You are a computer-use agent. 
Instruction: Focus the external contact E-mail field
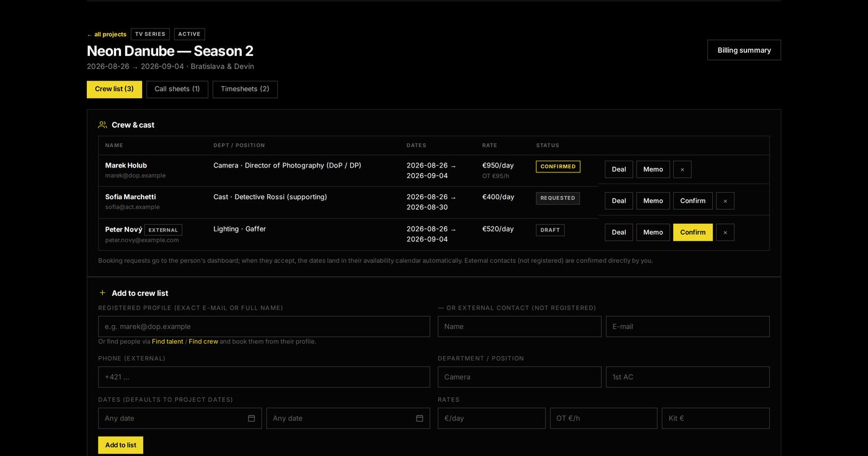click(x=688, y=327)
